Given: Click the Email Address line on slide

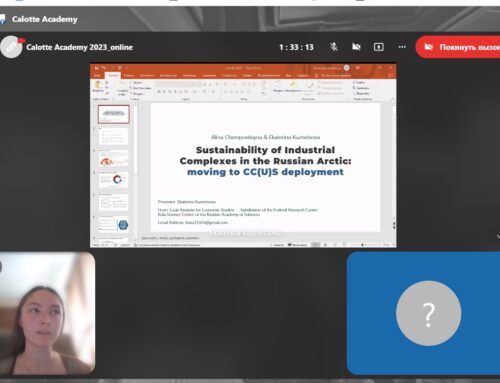Looking at the screenshot, I should [x=193, y=222].
